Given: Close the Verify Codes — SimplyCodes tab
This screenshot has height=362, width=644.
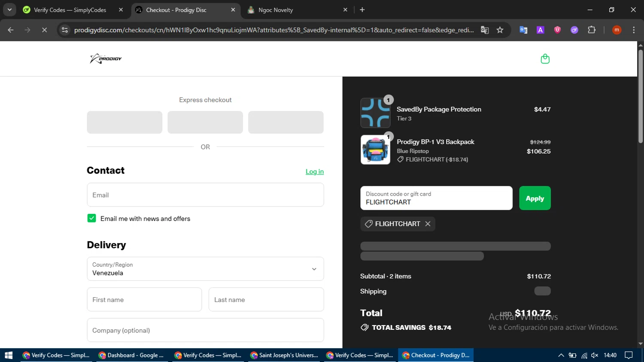Looking at the screenshot, I should click(x=121, y=10).
